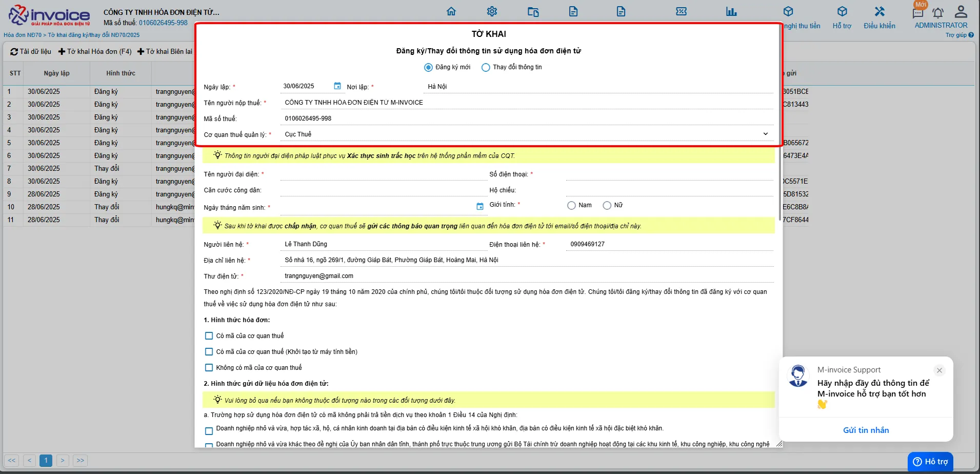The width and height of the screenshot is (980, 474).
Task: Open the home icon in top navigation
Action: point(451,11)
